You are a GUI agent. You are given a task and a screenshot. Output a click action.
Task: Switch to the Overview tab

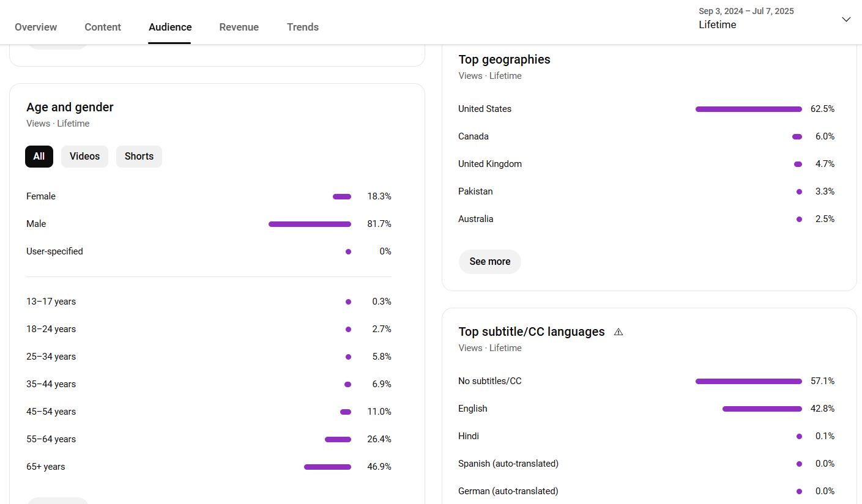pyautogui.click(x=36, y=27)
